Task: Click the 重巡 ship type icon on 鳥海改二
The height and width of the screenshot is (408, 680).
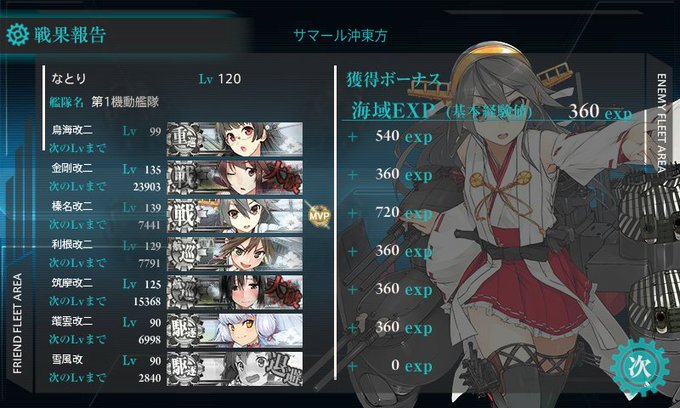Action: (x=184, y=139)
